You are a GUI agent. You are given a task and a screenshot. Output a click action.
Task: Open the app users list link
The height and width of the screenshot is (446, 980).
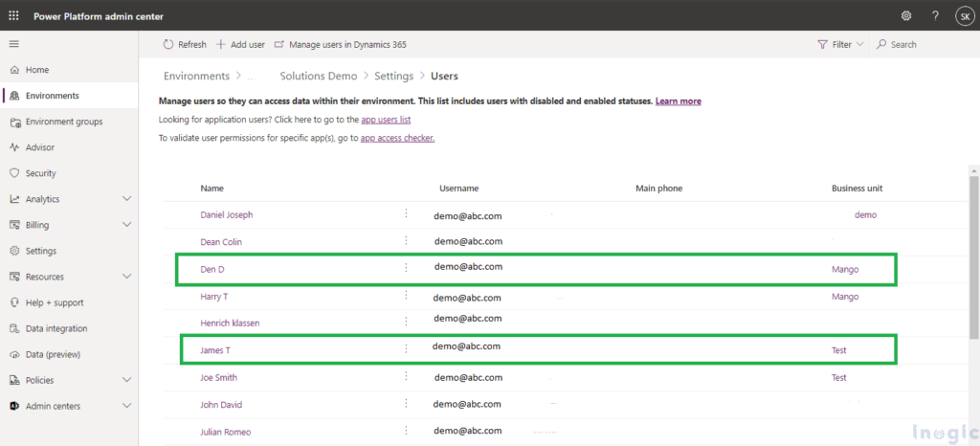pos(386,120)
